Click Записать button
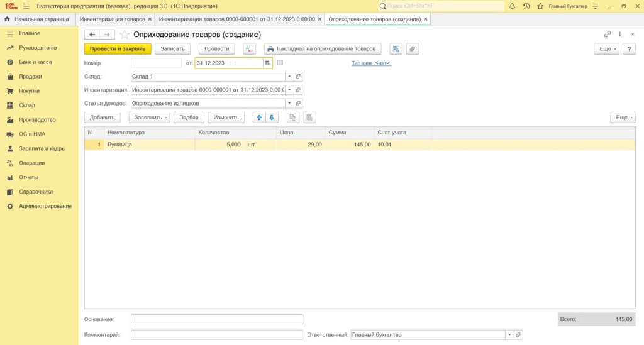 click(x=172, y=49)
